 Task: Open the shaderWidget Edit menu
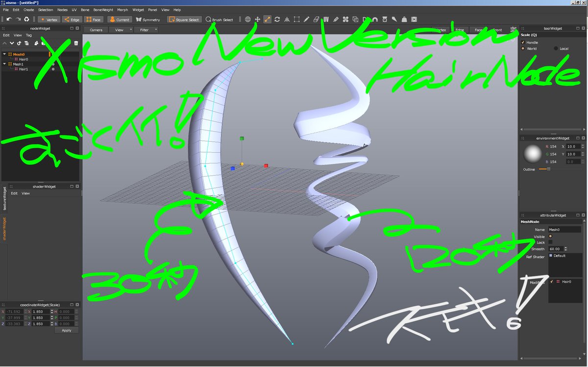tap(14, 193)
